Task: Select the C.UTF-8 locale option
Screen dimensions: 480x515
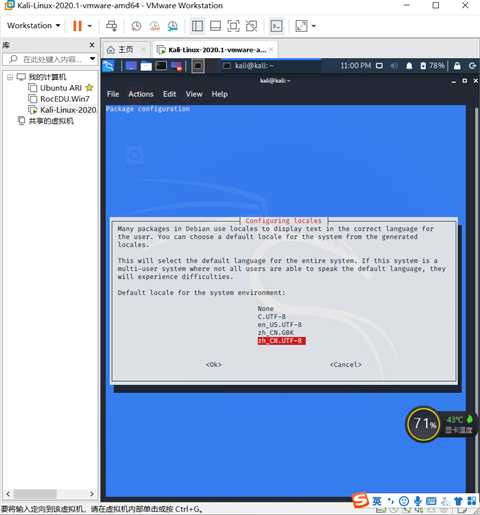Action: click(x=272, y=316)
